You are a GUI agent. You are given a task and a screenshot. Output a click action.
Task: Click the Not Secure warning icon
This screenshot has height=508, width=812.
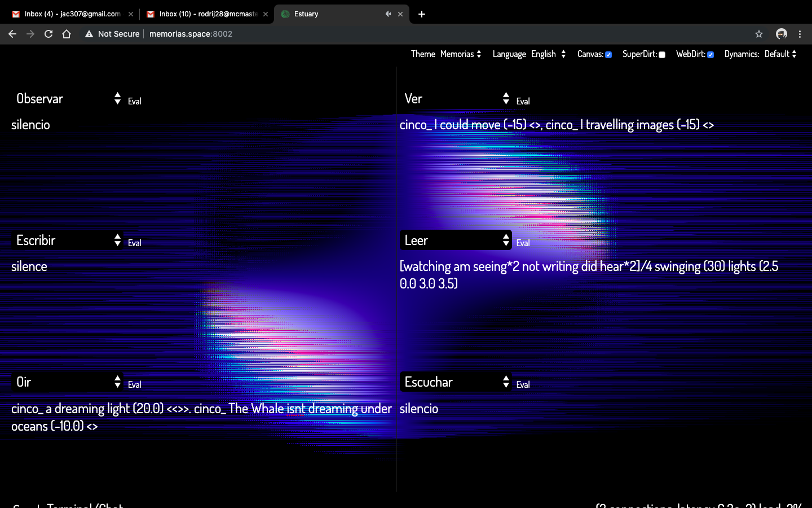89,34
